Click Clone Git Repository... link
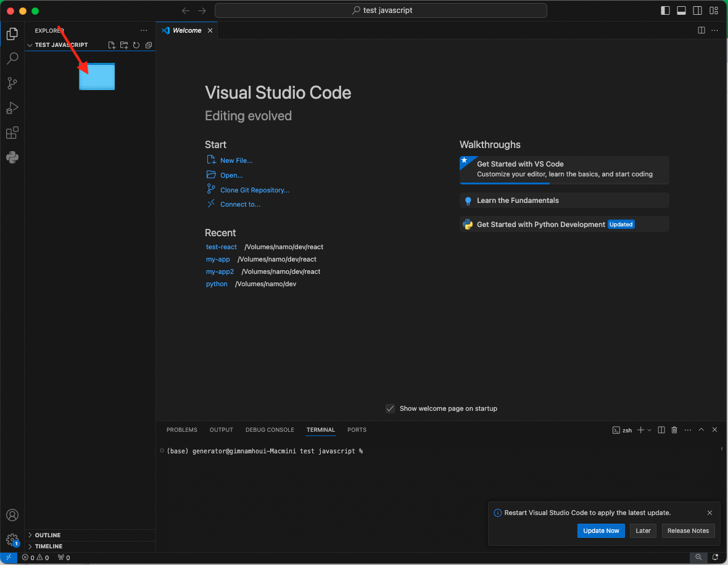Viewport: 728px width, 565px height. pyautogui.click(x=255, y=190)
